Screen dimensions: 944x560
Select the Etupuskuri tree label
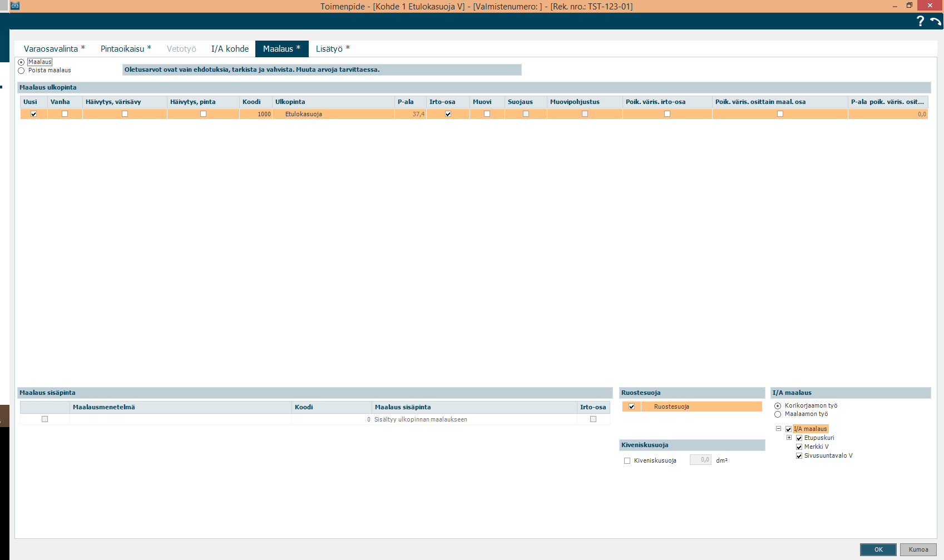819,438
